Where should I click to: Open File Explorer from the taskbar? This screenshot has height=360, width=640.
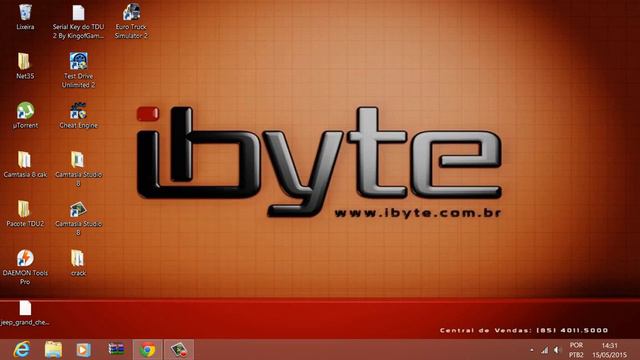coord(53,350)
